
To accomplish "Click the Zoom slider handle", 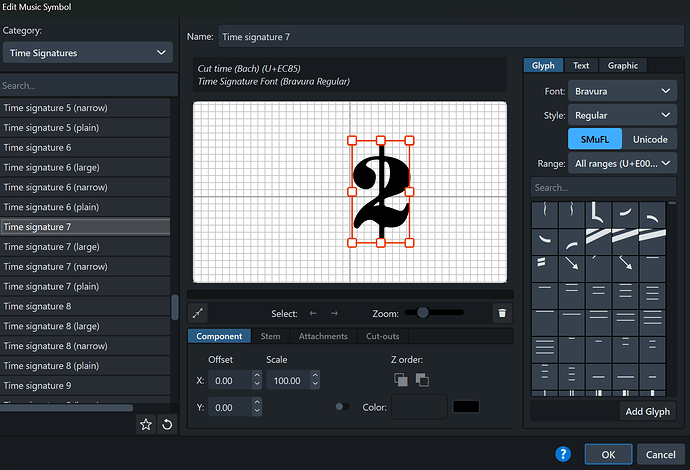I will tap(423, 313).
